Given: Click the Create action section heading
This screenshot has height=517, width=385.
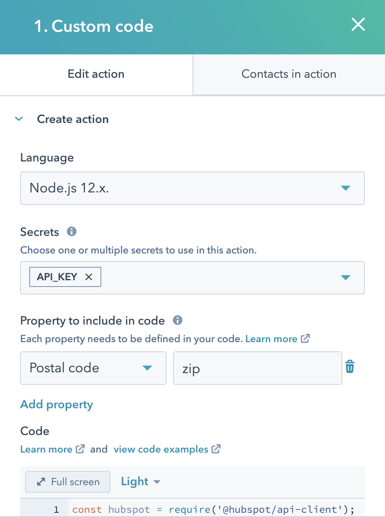Looking at the screenshot, I should coord(73,119).
